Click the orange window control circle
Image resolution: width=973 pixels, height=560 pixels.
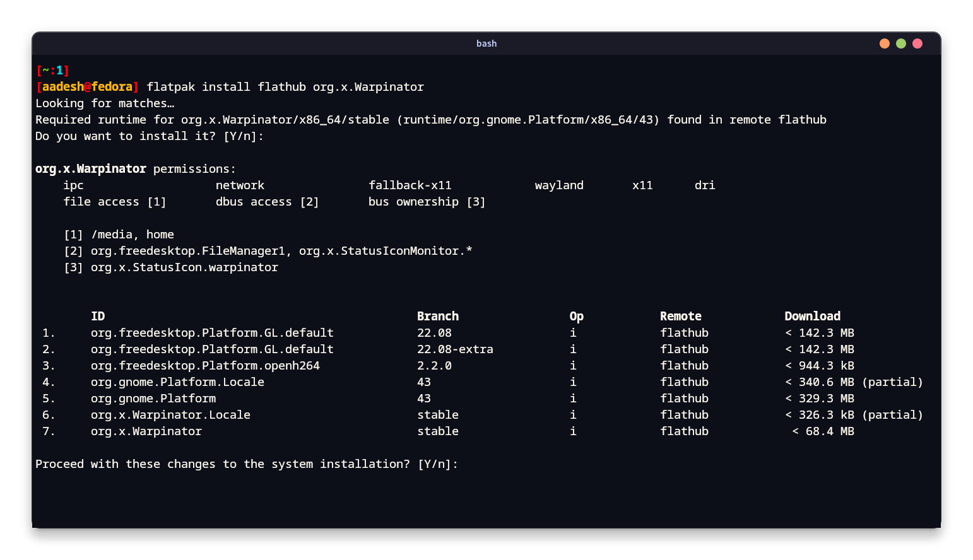click(x=884, y=44)
